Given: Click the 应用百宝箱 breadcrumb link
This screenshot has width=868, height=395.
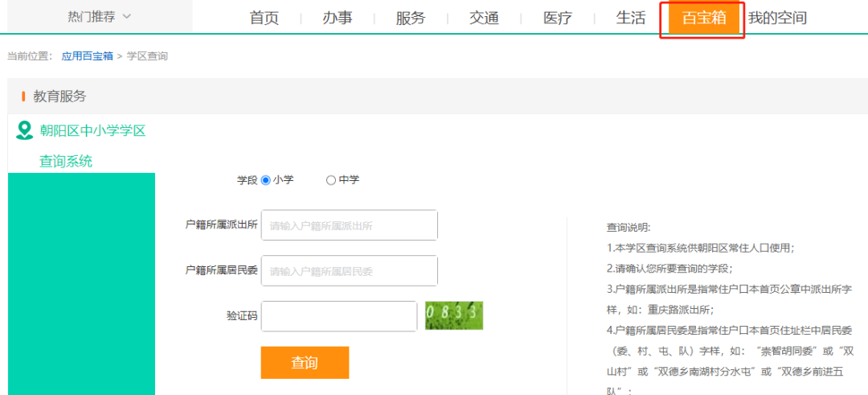Looking at the screenshot, I should pyautogui.click(x=87, y=56).
